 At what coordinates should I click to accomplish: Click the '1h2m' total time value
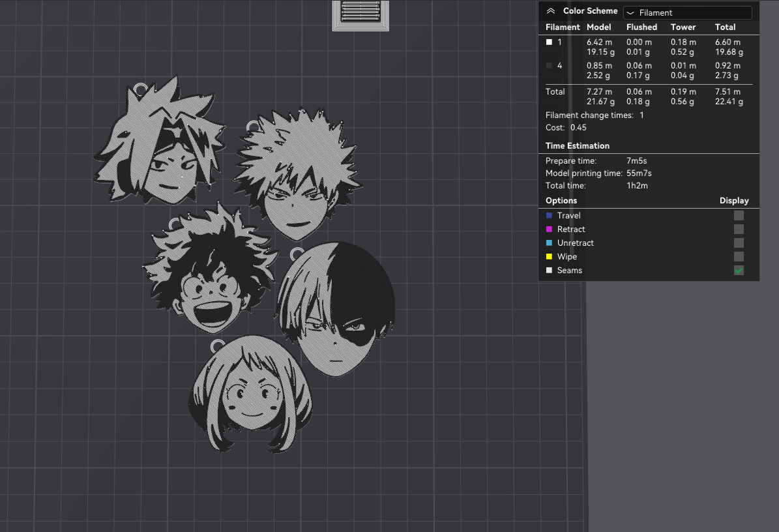[x=637, y=185]
